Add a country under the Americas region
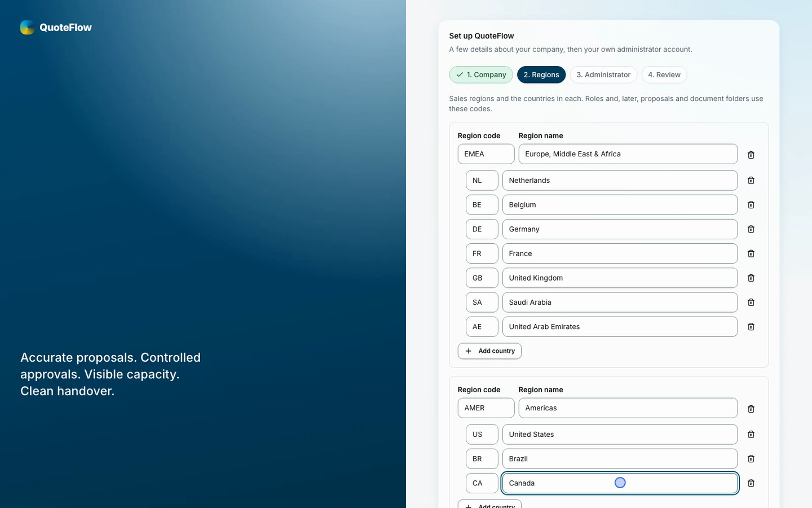The width and height of the screenshot is (812, 508). tap(489, 504)
